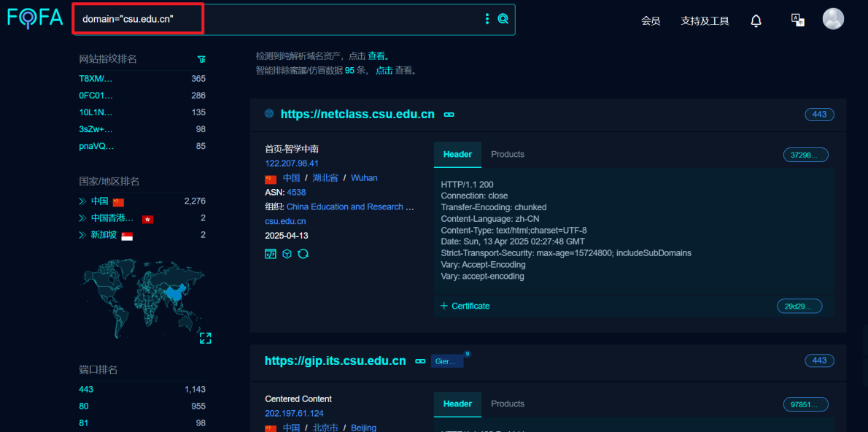Open the notification bell

(x=756, y=20)
